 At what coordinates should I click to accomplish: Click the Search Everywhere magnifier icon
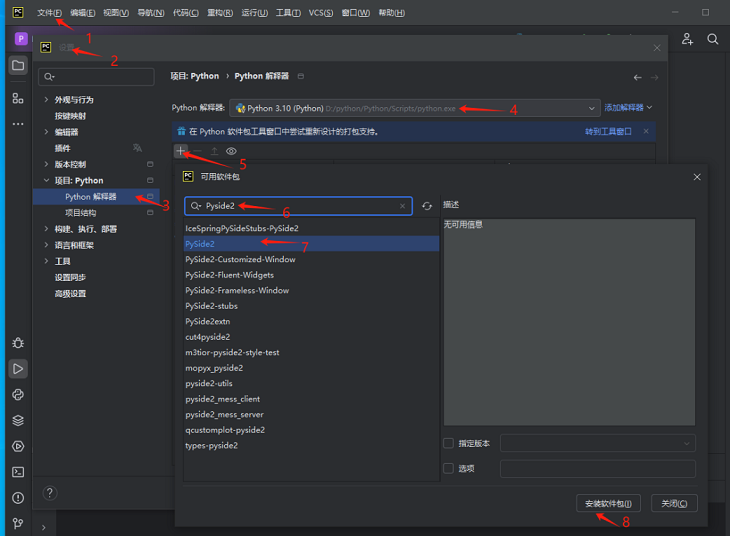click(712, 39)
